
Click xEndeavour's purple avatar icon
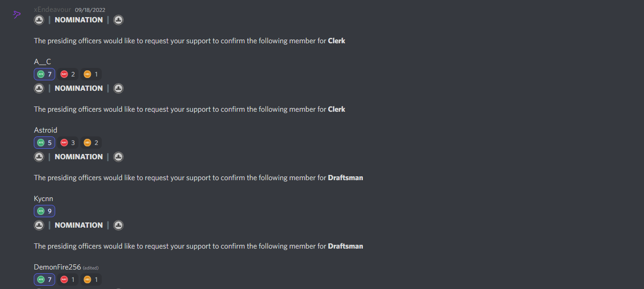17,14
